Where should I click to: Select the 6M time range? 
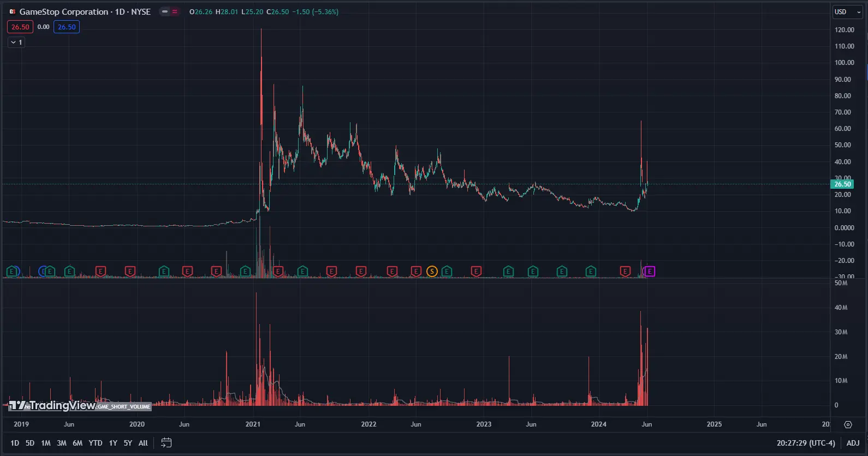(x=78, y=443)
